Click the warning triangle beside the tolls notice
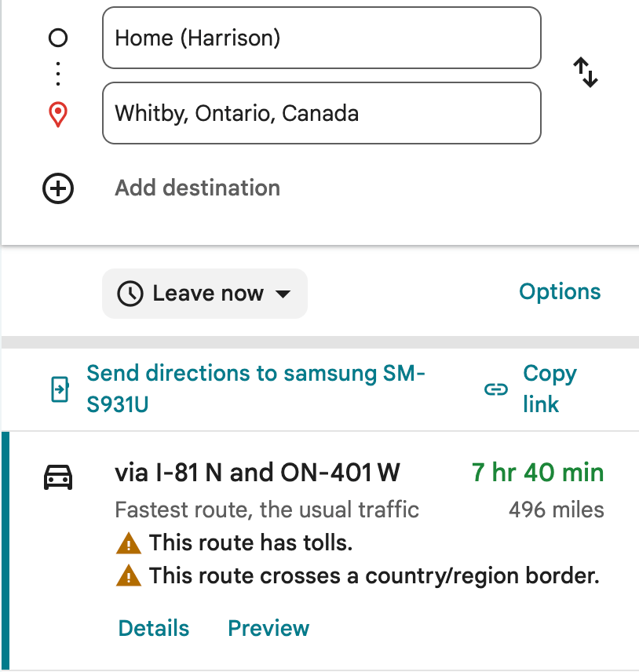The width and height of the screenshot is (639, 672). [x=128, y=543]
